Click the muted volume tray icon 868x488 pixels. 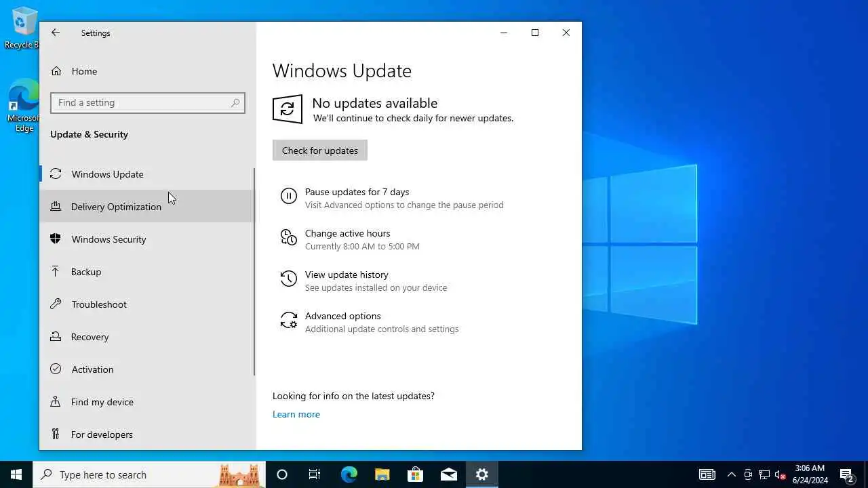pos(781,474)
